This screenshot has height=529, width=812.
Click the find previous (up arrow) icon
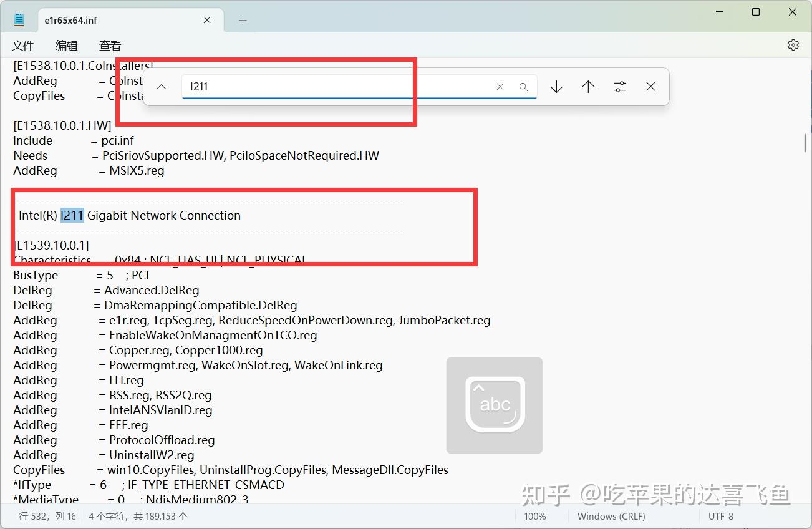pyautogui.click(x=588, y=87)
